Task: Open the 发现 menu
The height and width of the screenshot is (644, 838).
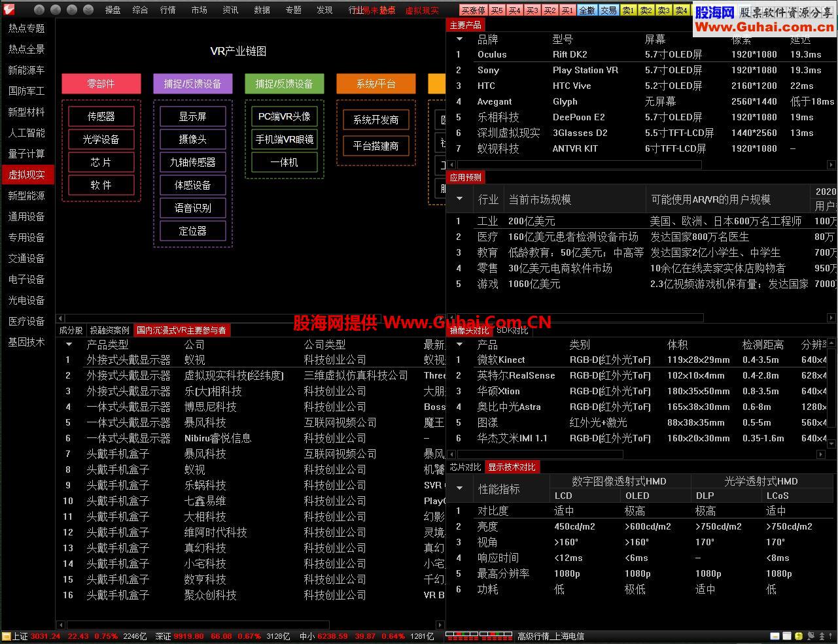Action: 324,10
